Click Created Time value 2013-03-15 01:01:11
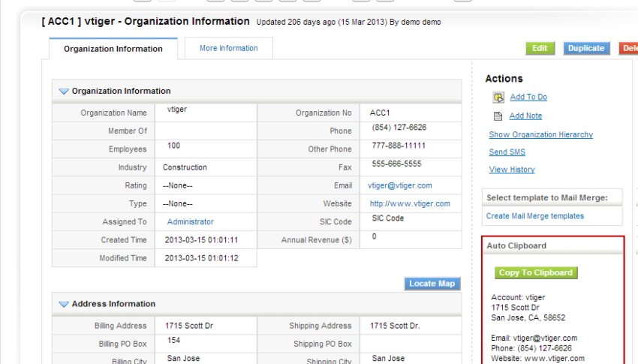Image resolution: width=638 pixels, height=364 pixels. coord(201,240)
